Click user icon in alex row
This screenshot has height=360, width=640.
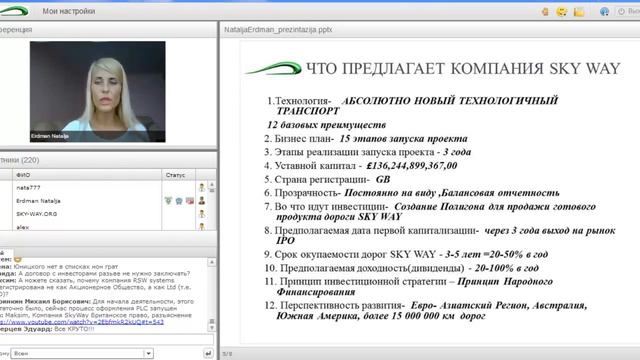pos(202,226)
